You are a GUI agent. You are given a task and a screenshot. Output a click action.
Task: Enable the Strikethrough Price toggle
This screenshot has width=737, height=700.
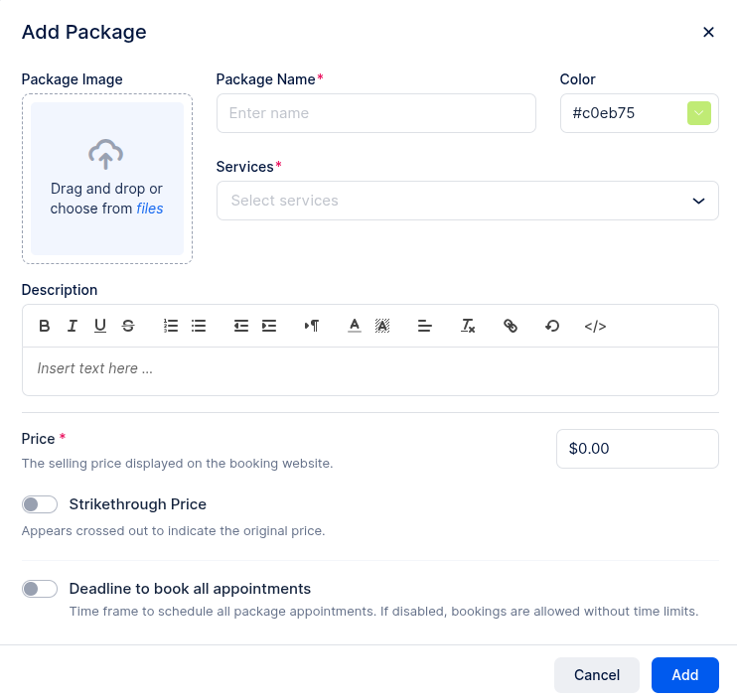coord(40,504)
